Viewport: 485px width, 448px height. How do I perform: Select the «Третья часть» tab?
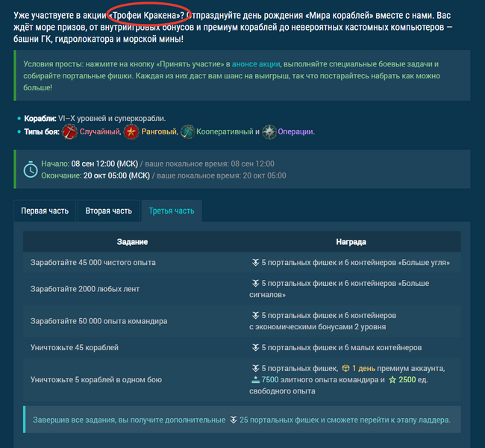click(x=172, y=211)
